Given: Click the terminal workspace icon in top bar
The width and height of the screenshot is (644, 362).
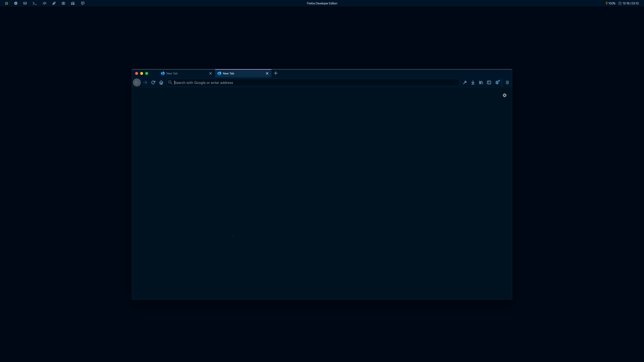Looking at the screenshot, I should tap(35, 3).
